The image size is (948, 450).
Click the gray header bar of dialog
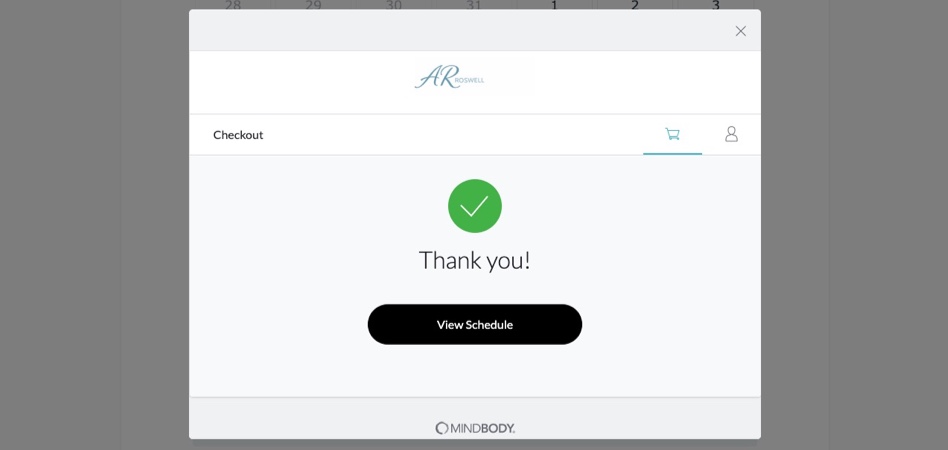click(x=459, y=30)
